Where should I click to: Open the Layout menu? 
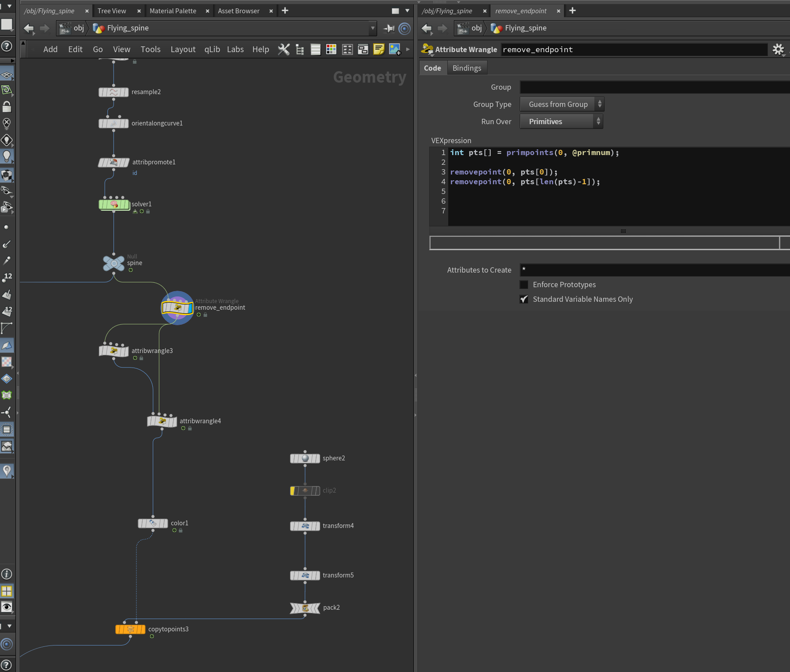(183, 49)
